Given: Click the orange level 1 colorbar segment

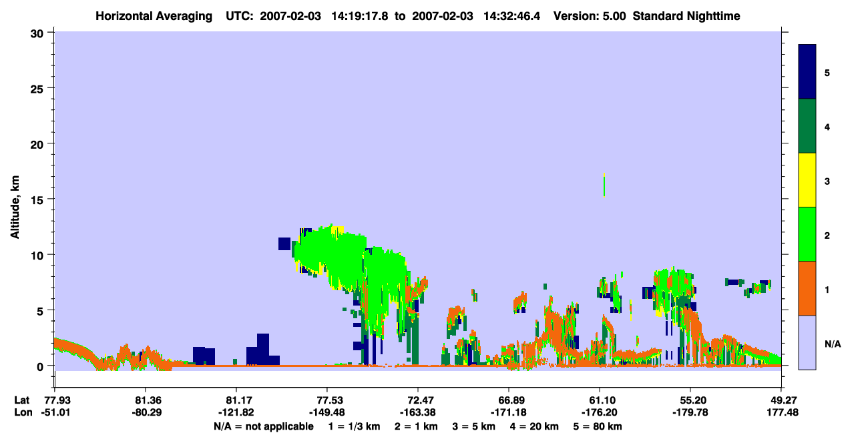Looking at the screenshot, I should pos(807,288).
